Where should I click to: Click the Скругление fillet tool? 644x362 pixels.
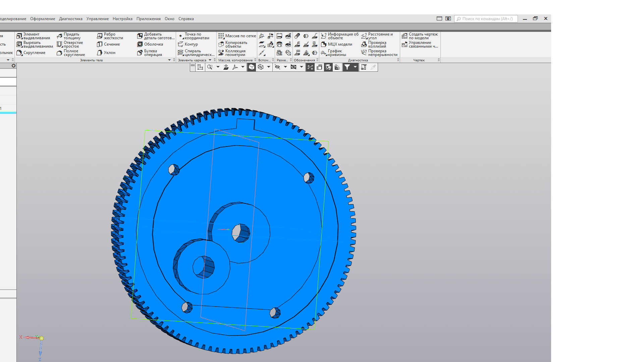[x=31, y=53]
